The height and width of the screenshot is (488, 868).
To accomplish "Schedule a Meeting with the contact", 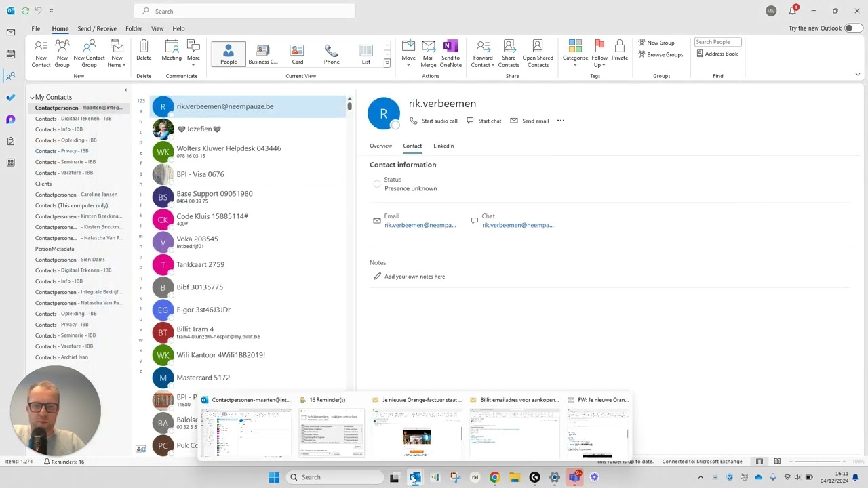I will 172,51.
